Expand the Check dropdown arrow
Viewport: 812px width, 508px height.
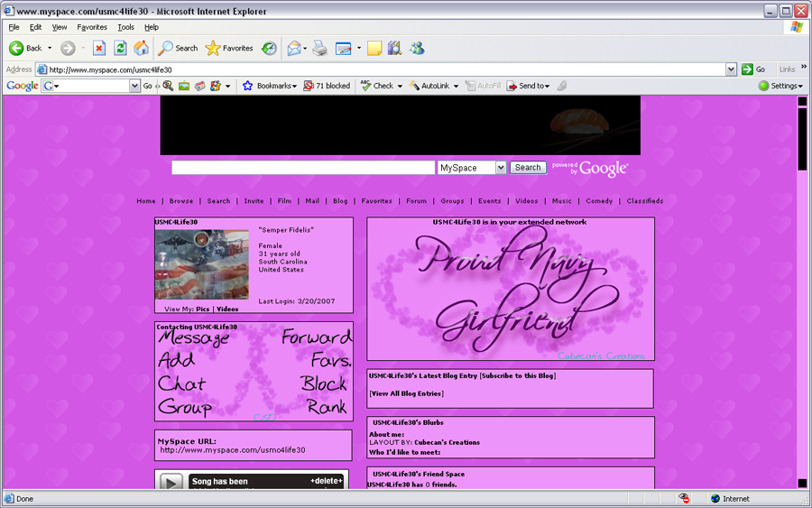[400, 86]
